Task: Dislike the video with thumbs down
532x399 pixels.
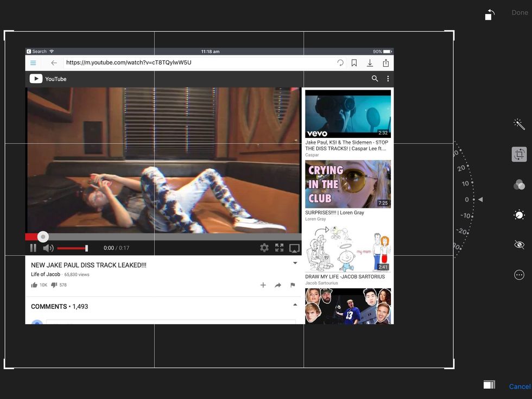Action: coord(54,285)
